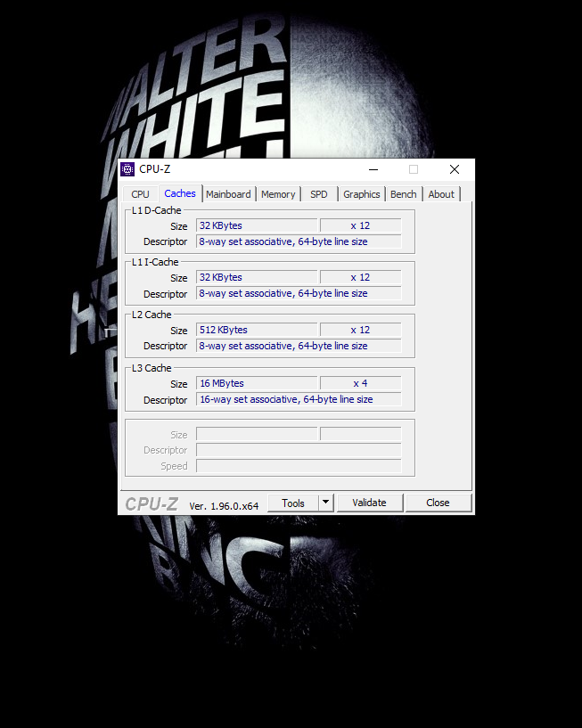The width and height of the screenshot is (582, 728).
Task: Switch to the CPU tab
Action: click(x=140, y=194)
